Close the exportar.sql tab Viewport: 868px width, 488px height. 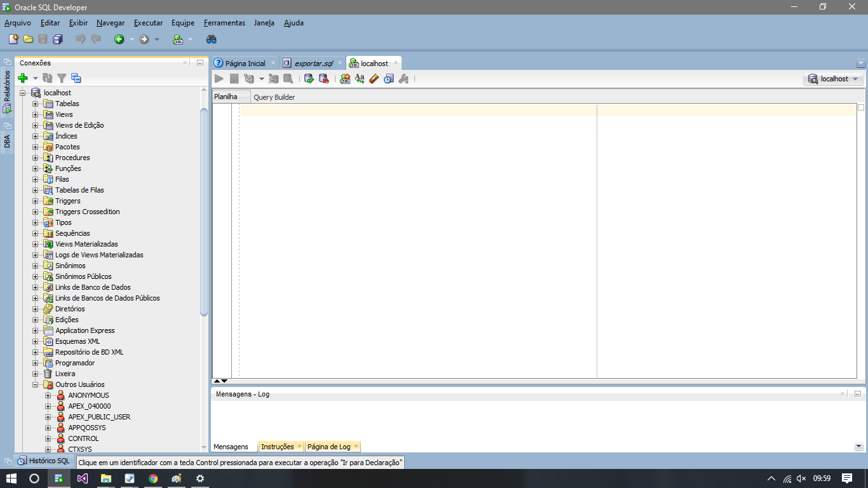pos(340,63)
